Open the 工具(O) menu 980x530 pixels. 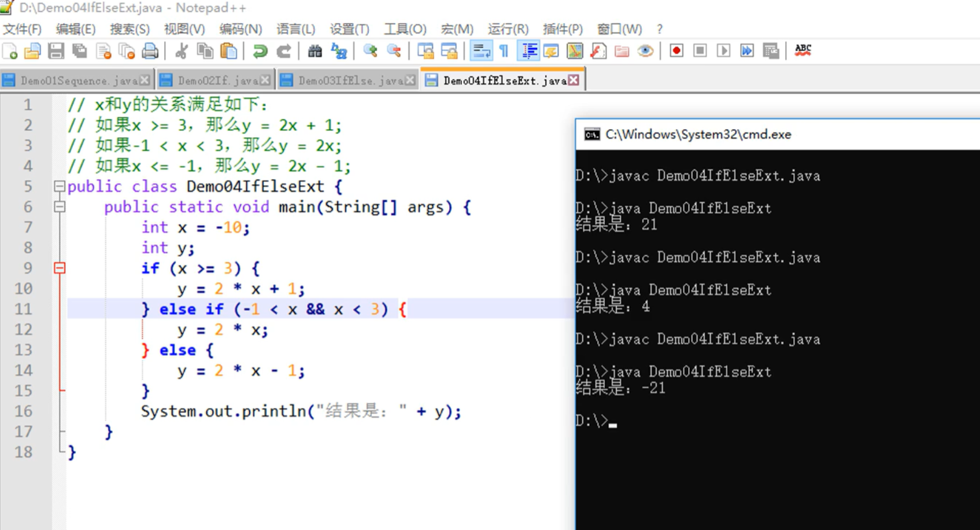(405, 29)
